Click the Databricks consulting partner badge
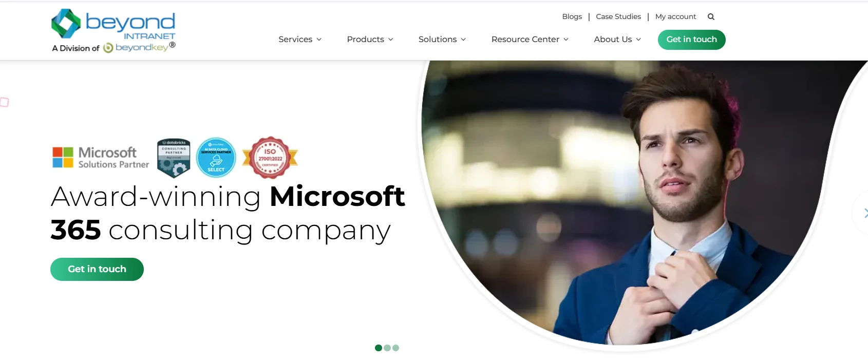 (174, 158)
